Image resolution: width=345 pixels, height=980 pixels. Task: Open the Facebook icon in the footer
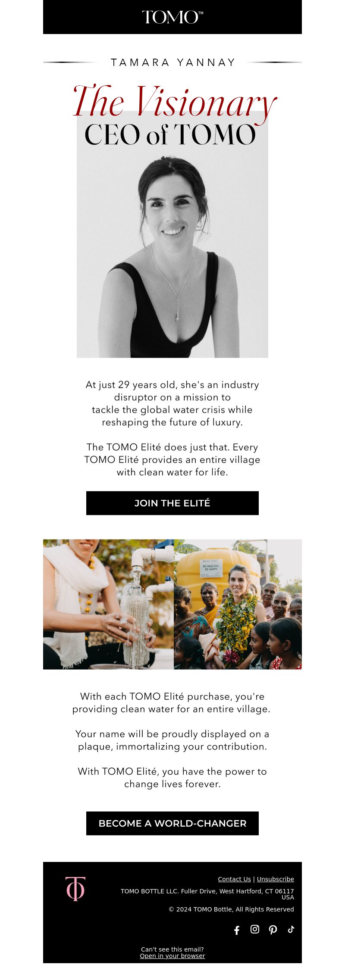click(x=237, y=930)
